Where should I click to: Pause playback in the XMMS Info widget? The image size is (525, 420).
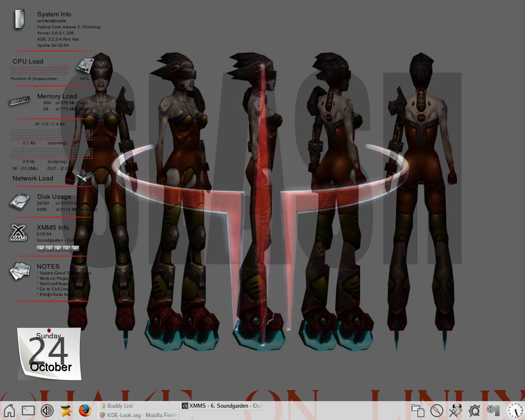pyautogui.click(x=66, y=248)
